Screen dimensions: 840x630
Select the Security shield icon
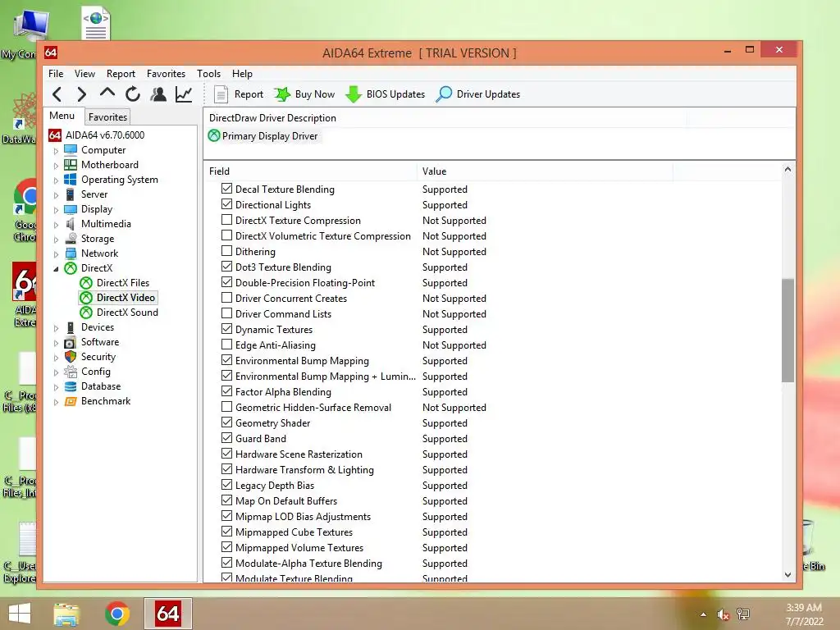pyautogui.click(x=71, y=357)
